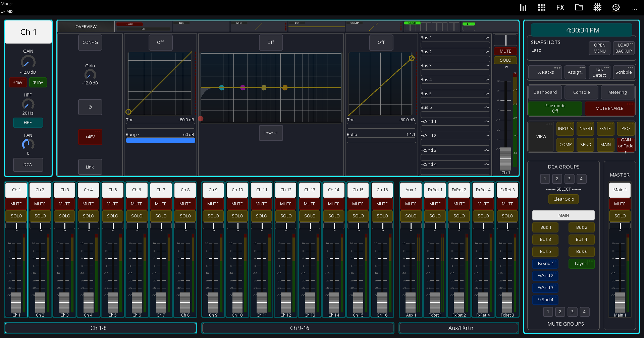The image size is (644, 338).
Task: Click the Clear Solo button
Action: 563,199
